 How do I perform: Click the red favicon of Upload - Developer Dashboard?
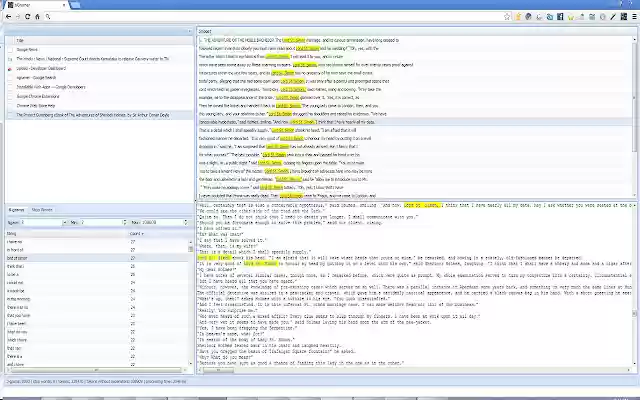[10, 69]
